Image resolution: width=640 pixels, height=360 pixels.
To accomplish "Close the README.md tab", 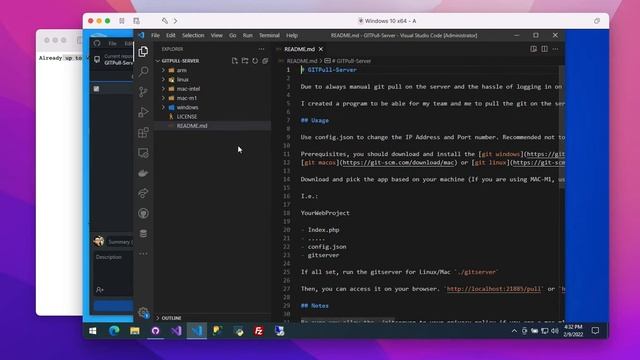I will pyautogui.click(x=321, y=49).
